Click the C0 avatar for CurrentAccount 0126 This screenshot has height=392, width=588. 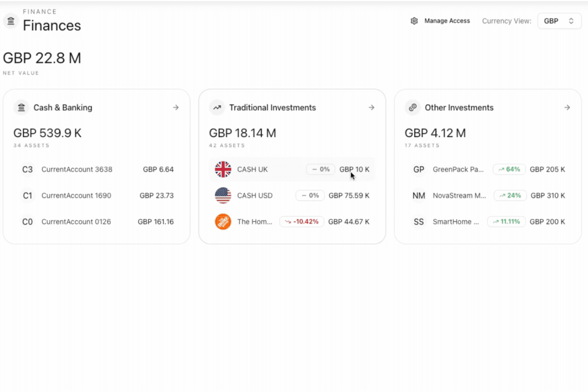coord(28,222)
